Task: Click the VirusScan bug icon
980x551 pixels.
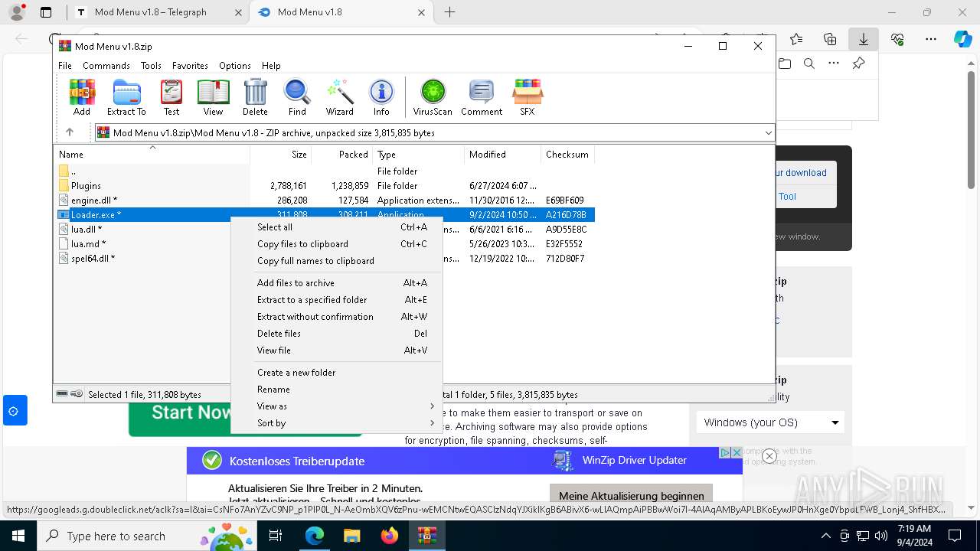Action: (433, 97)
